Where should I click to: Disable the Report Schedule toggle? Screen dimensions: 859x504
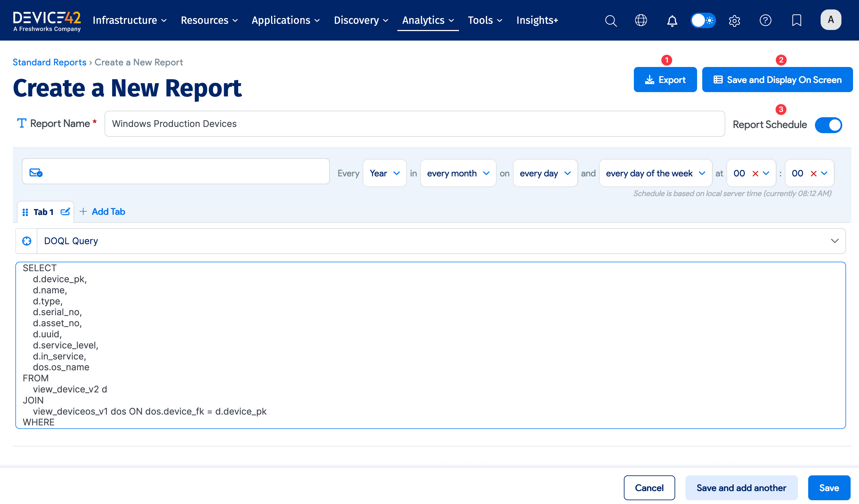[x=829, y=125]
